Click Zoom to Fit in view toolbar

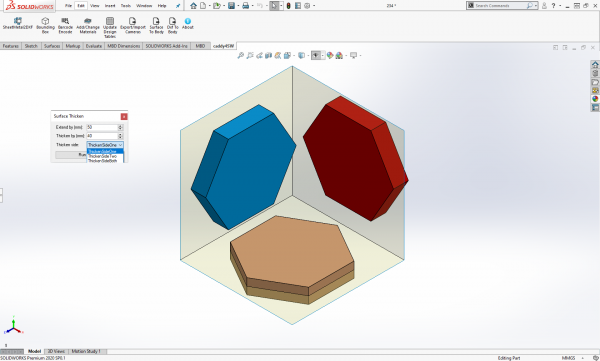(x=241, y=56)
